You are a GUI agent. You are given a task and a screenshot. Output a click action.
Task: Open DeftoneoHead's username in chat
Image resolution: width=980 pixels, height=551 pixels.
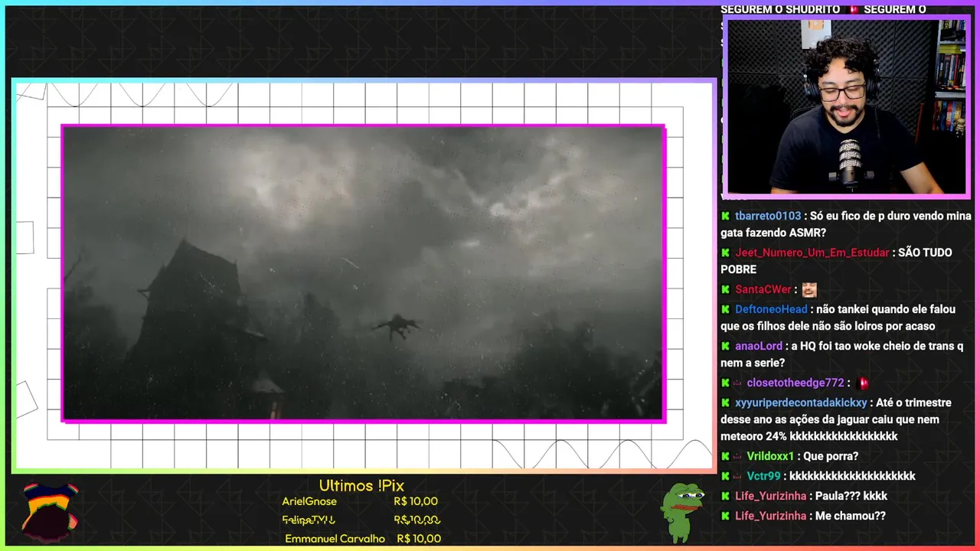click(x=771, y=310)
